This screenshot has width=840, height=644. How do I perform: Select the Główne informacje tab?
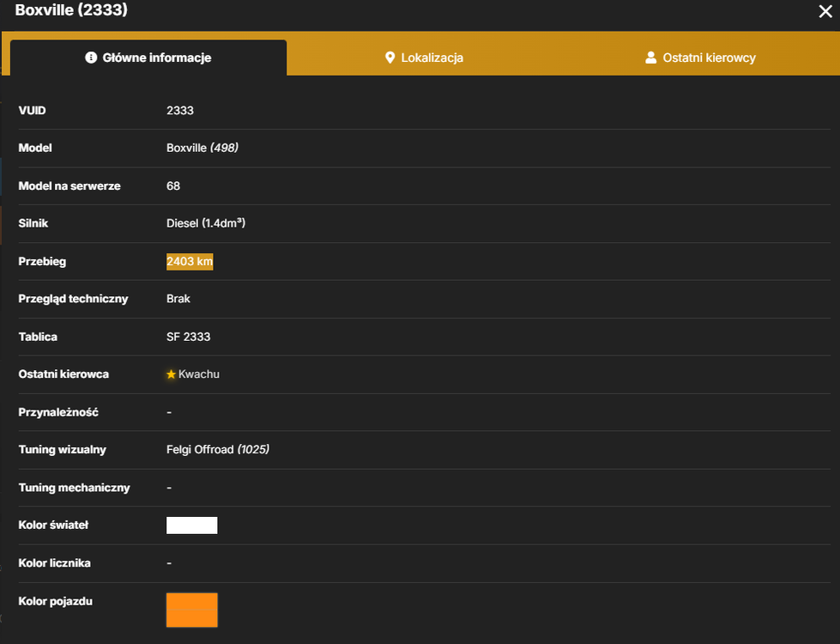click(x=148, y=58)
